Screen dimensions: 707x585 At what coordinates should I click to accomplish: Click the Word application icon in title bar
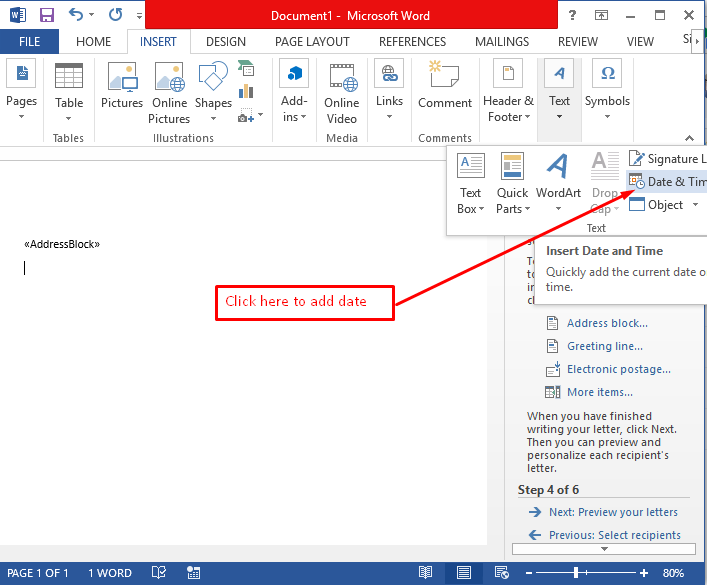[x=18, y=15]
